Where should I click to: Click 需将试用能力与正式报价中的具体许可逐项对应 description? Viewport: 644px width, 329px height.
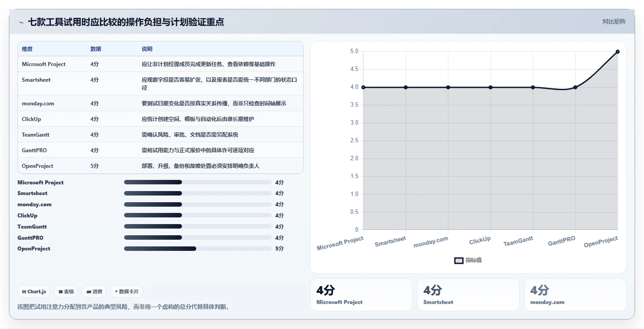coord(198,150)
